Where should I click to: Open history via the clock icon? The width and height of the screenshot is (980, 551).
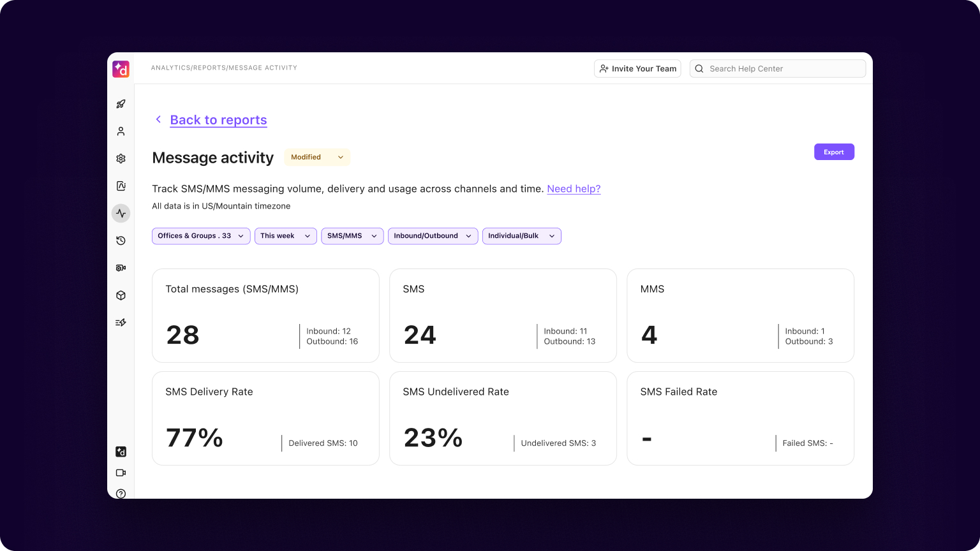click(x=121, y=240)
